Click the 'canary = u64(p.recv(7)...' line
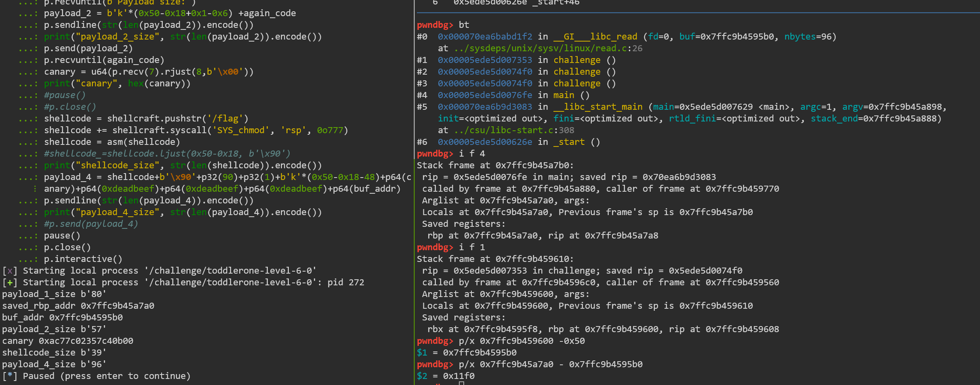This screenshot has height=385, width=980. coord(149,72)
